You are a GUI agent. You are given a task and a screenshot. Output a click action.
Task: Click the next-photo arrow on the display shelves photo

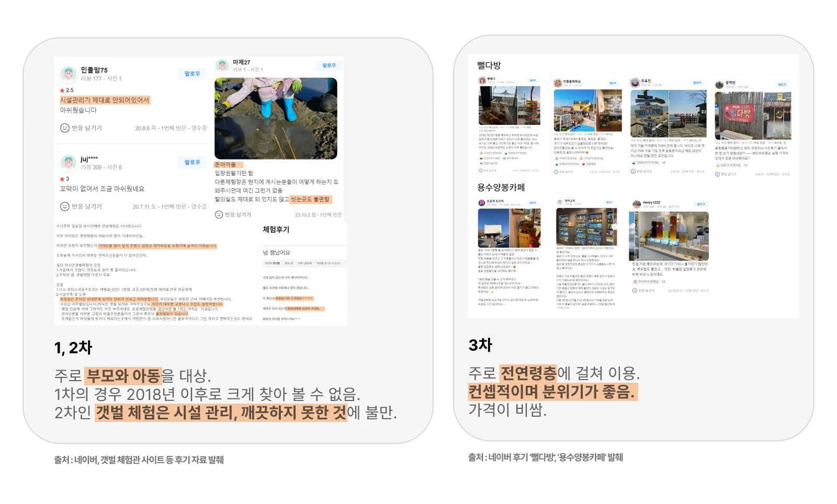click(x=615, y=227)
